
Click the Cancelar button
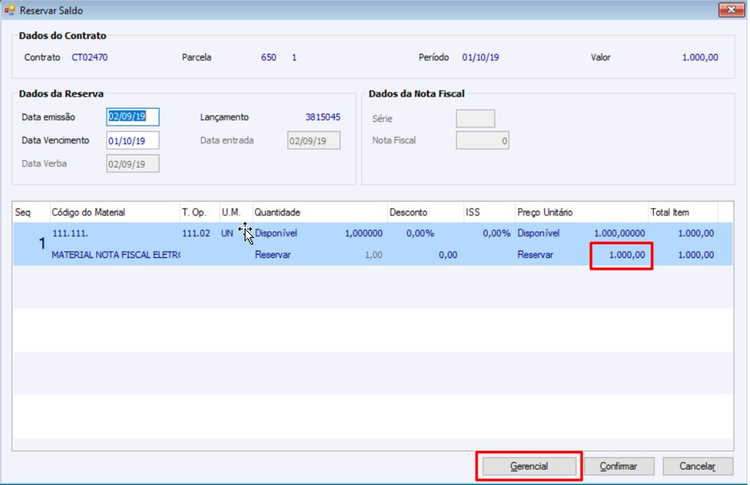[x=697, y=466]
